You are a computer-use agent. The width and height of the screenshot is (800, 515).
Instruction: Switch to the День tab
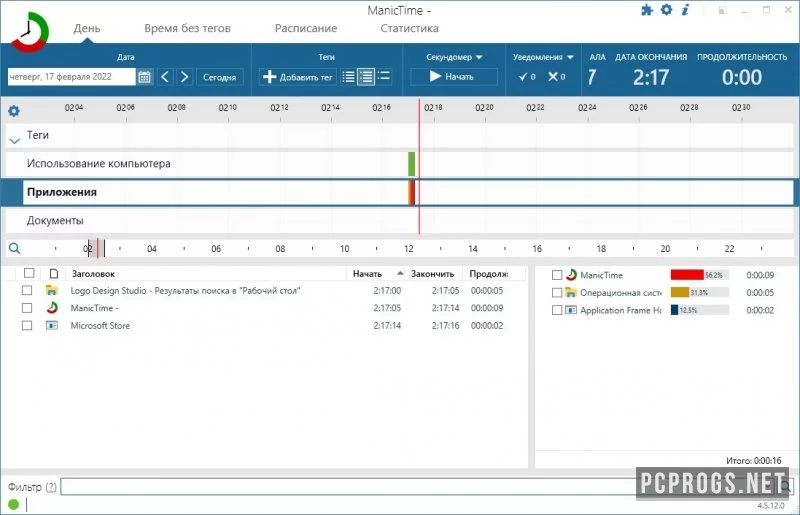[87, 28]
